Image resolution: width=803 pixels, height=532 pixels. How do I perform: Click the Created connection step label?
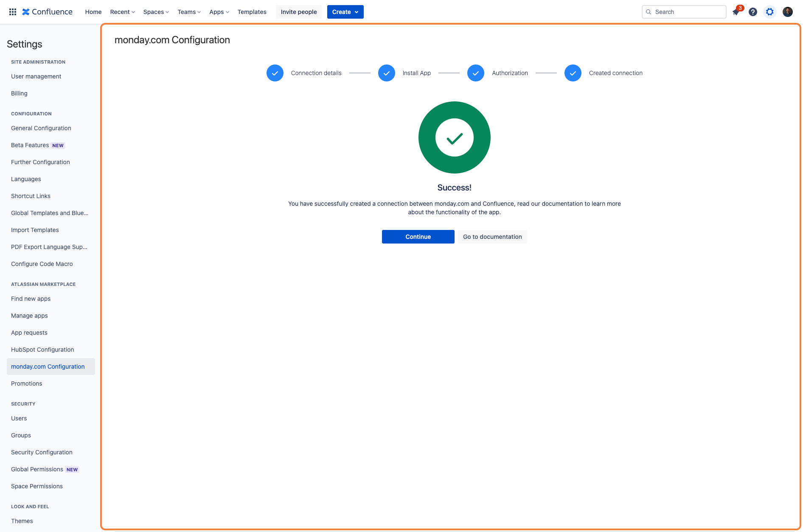pyautogui.click(x=616, y=73)
